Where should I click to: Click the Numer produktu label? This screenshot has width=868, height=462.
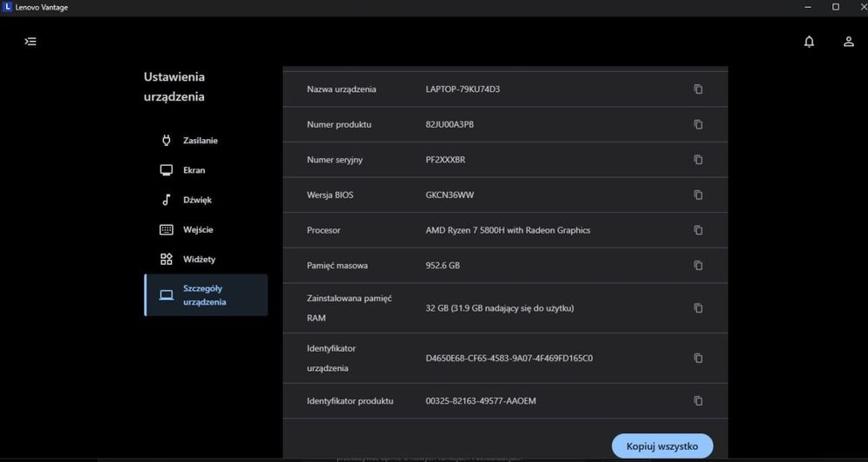[339, 125]
